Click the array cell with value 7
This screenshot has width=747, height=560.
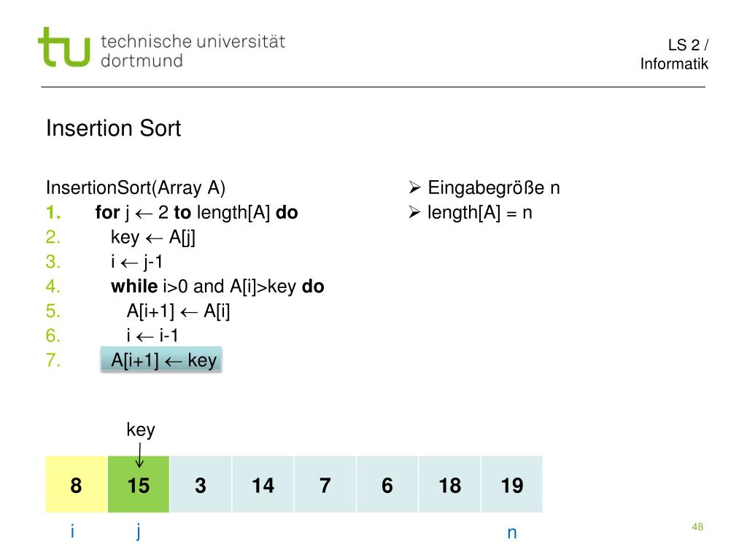click(x=325, y=484)
